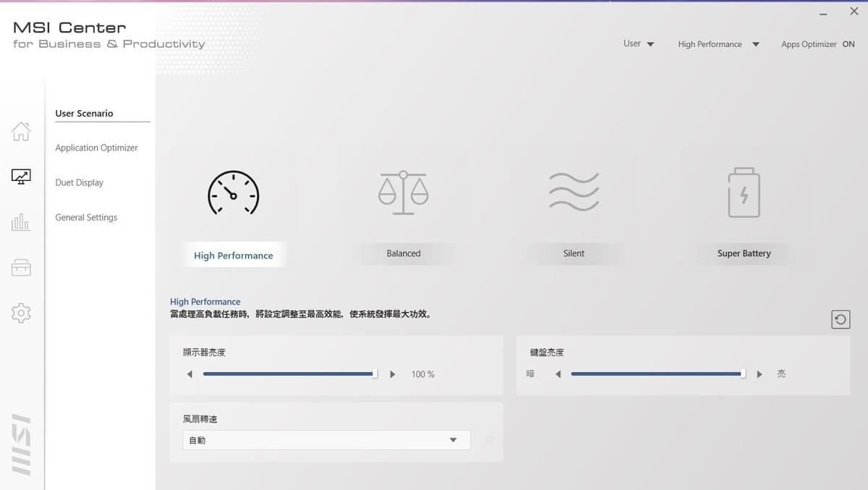The width and height of the screenshot is (868, 490).
Task: Click the Super Battery icon
Action: pyautogui.click(x=744, y=193)
